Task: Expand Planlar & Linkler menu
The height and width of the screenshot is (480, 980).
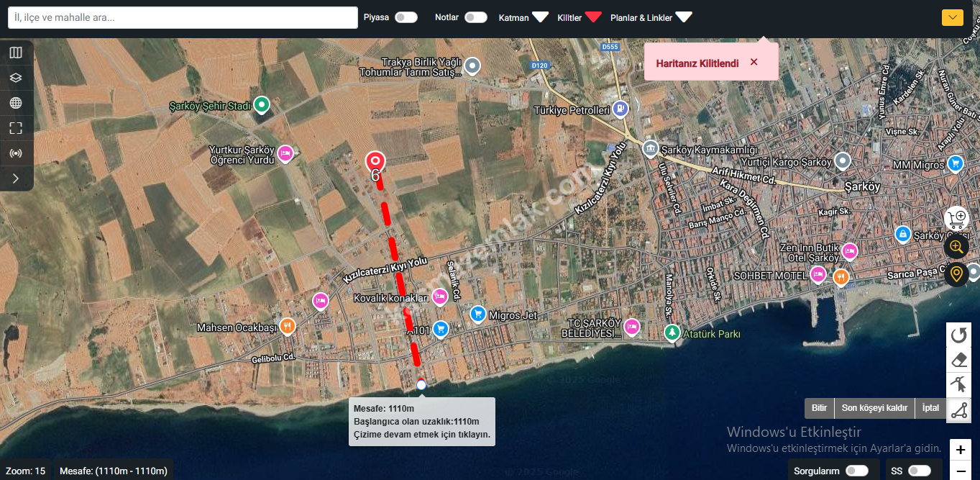Action: (x=683, y=17)
